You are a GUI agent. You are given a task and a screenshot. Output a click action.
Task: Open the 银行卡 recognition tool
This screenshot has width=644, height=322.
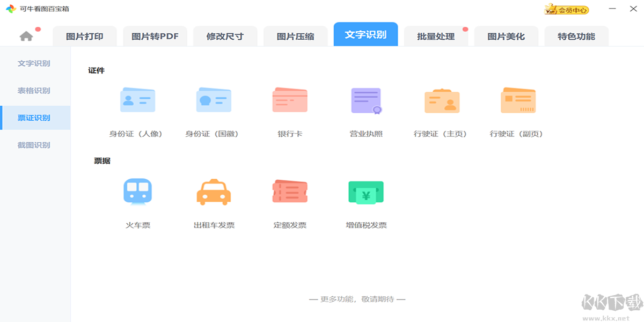point(290,100)
